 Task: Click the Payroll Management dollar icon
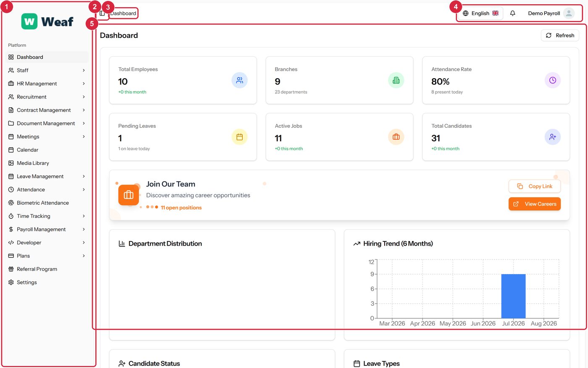tap(11, 229)
